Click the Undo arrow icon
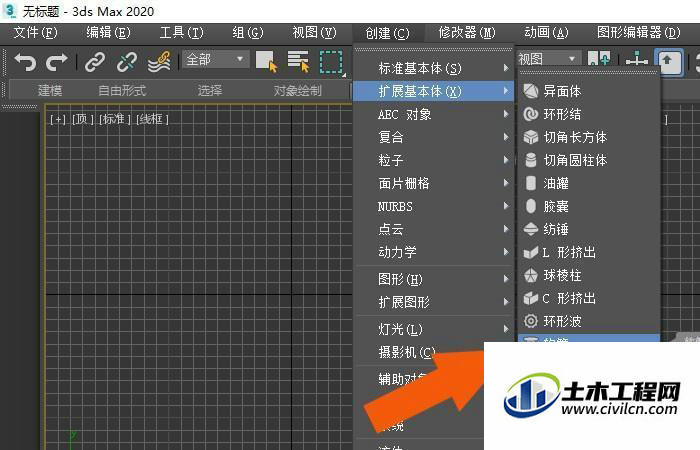Viewport: 700px width, 450px height. pyautogui.click(x=25, y=61)
